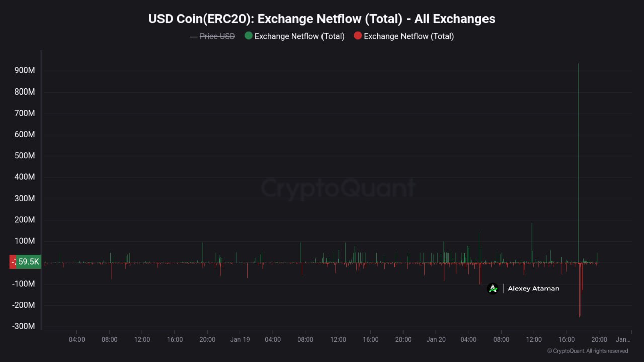Viewport: 644px width, 362px height.
Task: Click the 500M y-axis label
Action: click(x=25, y=156)
